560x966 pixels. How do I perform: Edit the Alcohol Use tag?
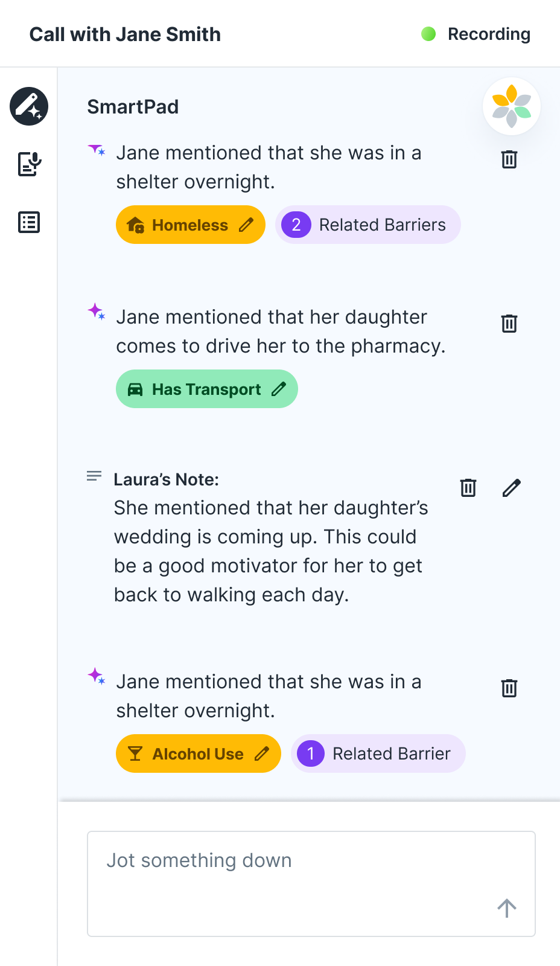point(262,754)
